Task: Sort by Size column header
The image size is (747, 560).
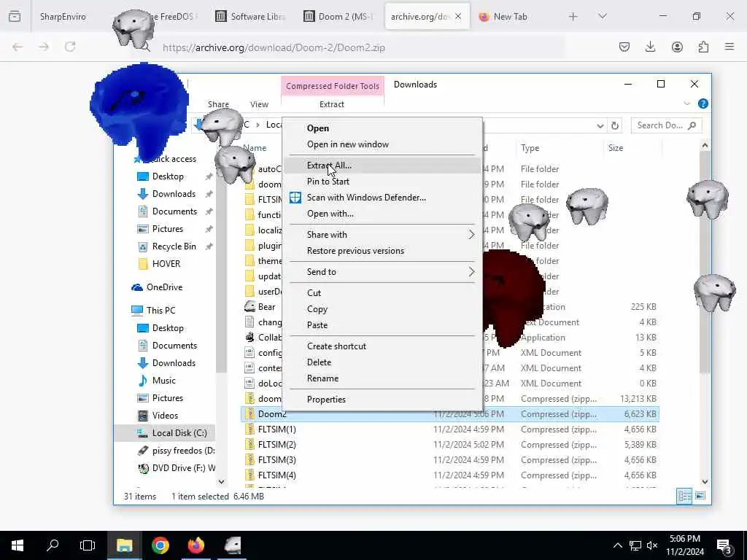Action: click(616, 148)
